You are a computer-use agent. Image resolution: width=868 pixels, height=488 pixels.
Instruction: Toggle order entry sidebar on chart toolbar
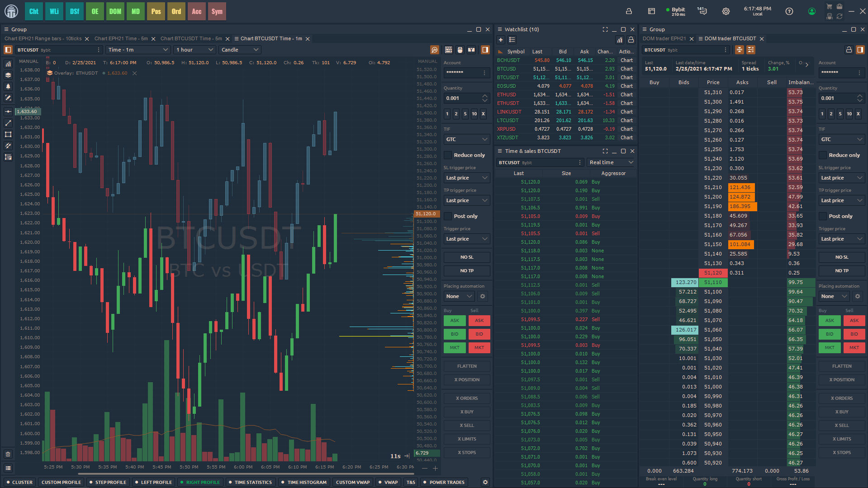point(485,50)
